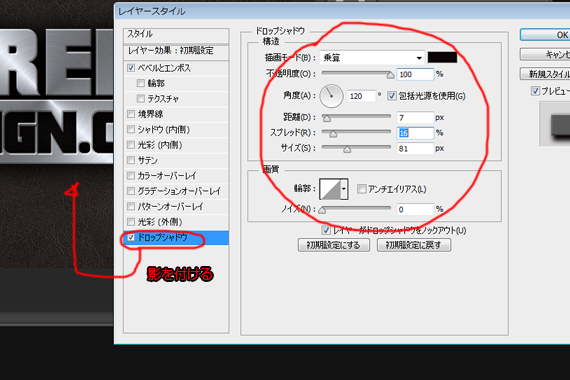
Task: Click the distance value field 7
Action: (415, 117)
